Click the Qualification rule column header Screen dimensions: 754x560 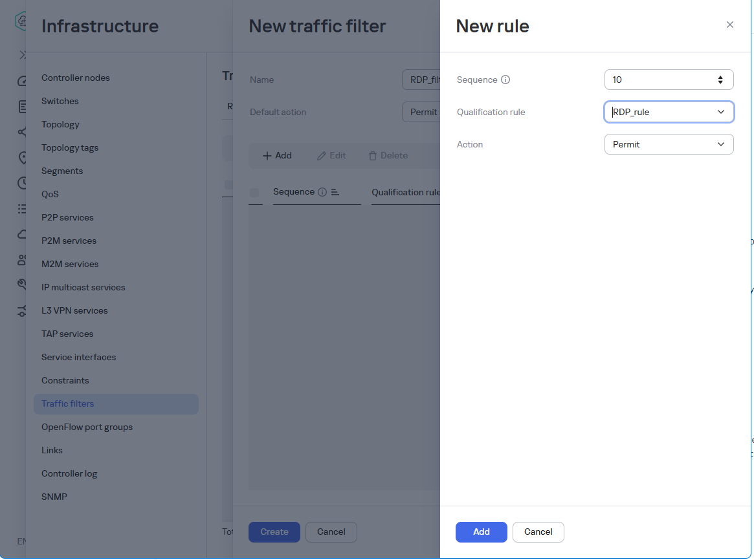tap(405, 192)
